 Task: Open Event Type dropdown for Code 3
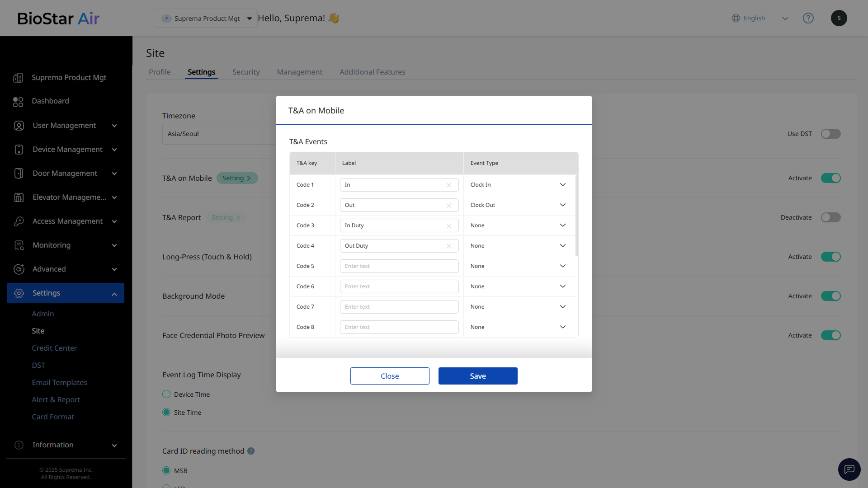point(518,225)
